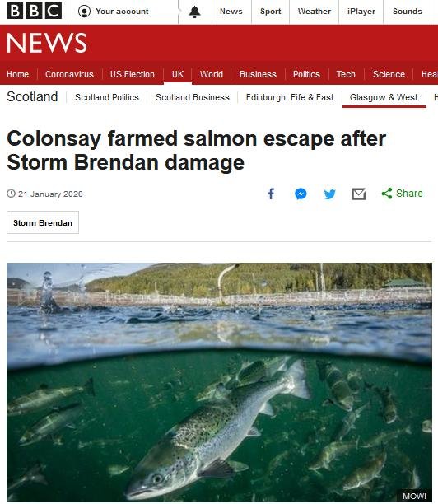Select the Coronavirus news tab

click(x=69, y=74)
